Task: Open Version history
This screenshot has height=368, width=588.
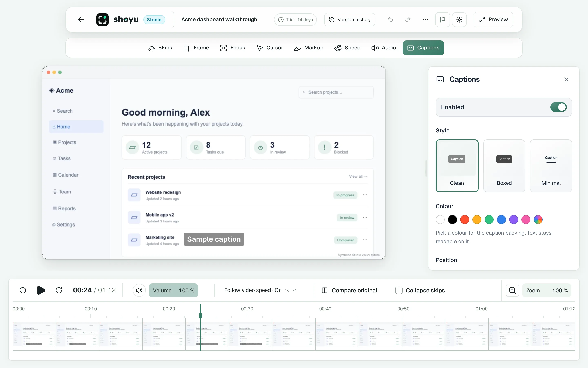Action: point(349,19)
